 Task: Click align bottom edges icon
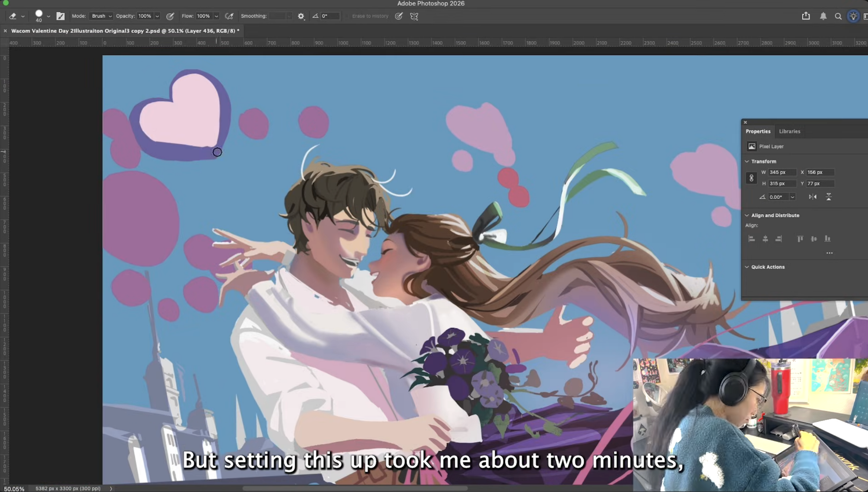pyautogui.click(x=827, y=239)
